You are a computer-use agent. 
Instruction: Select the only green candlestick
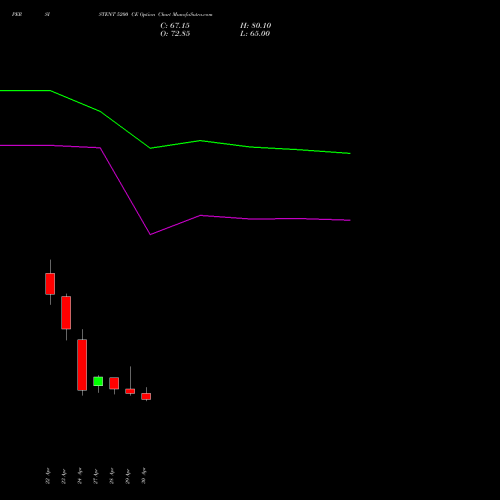click(x=98, y=381)
